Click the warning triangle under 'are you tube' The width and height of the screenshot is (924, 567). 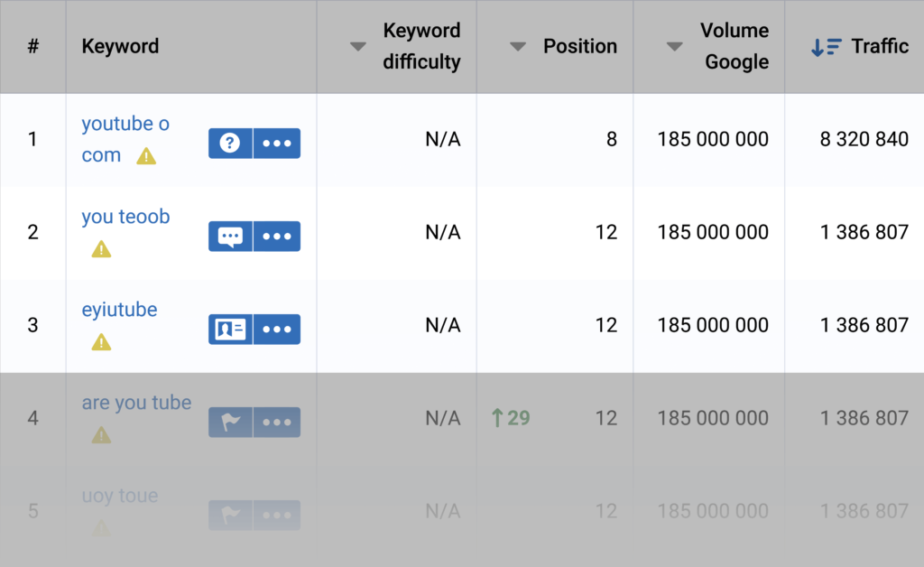point(101,435)
